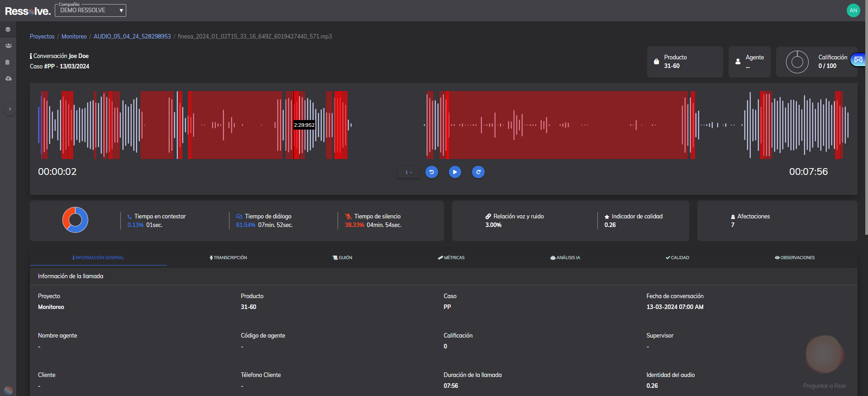Viewport: 868px width, 396px height.
Task: Seek to the long red silence block in waveform
Action: 568,125
